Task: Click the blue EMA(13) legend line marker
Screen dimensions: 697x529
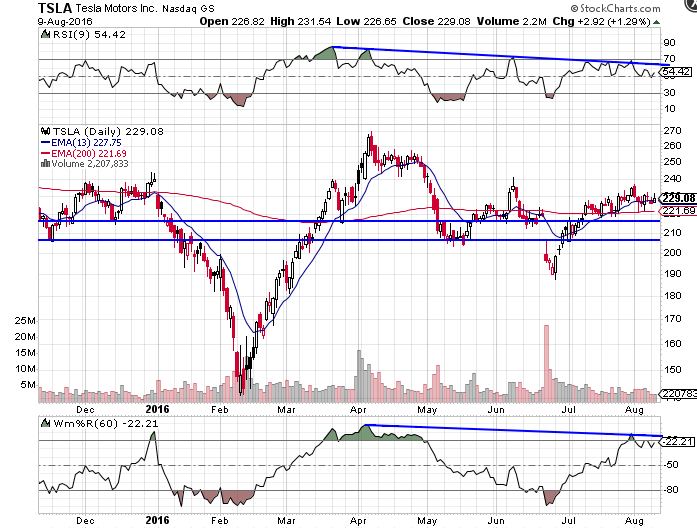Action: click(x=45, y=143)
